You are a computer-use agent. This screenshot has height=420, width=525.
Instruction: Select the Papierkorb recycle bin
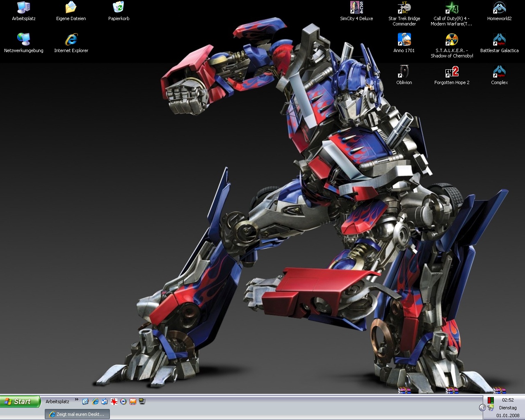coord(119,11)
